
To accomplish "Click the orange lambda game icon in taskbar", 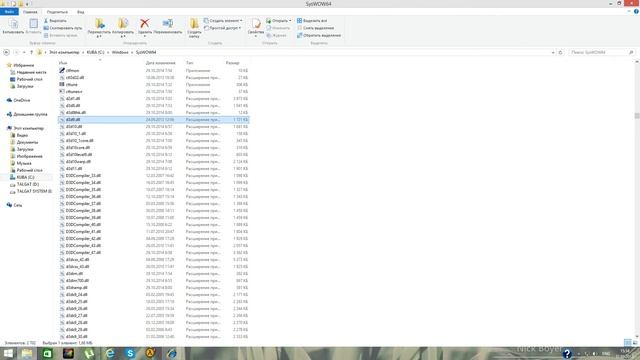I will click(x=151, y=353).
